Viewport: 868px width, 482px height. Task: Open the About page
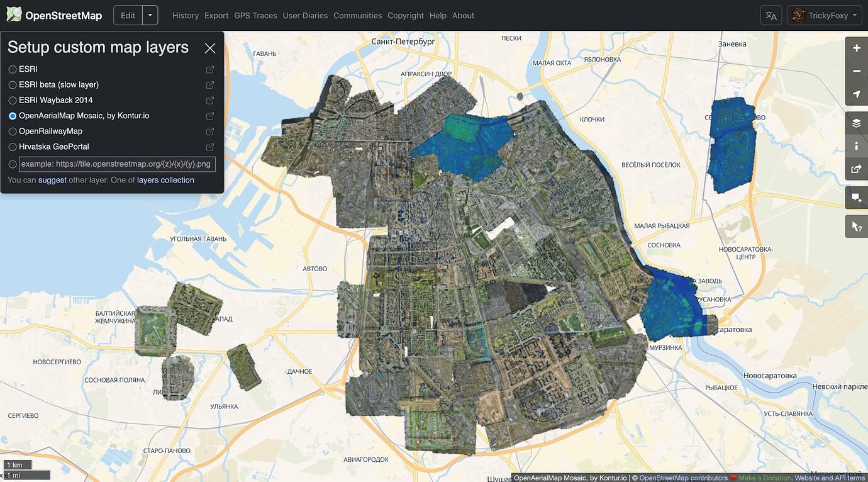coord(464,15)
